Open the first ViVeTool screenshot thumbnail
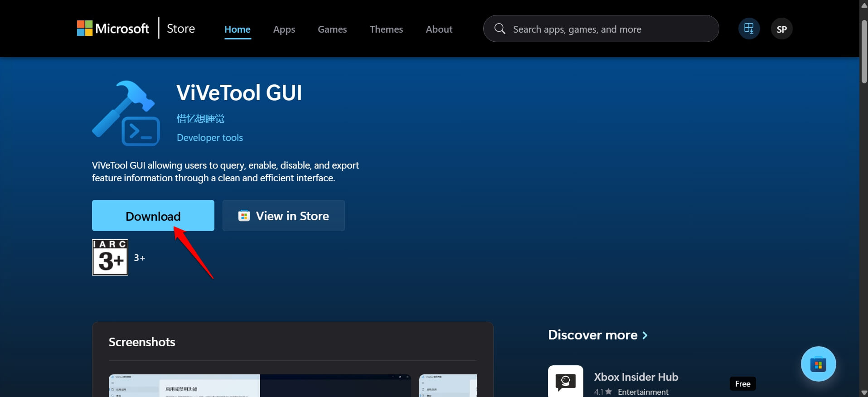This screenshot has width=868, height=397. 260,386
